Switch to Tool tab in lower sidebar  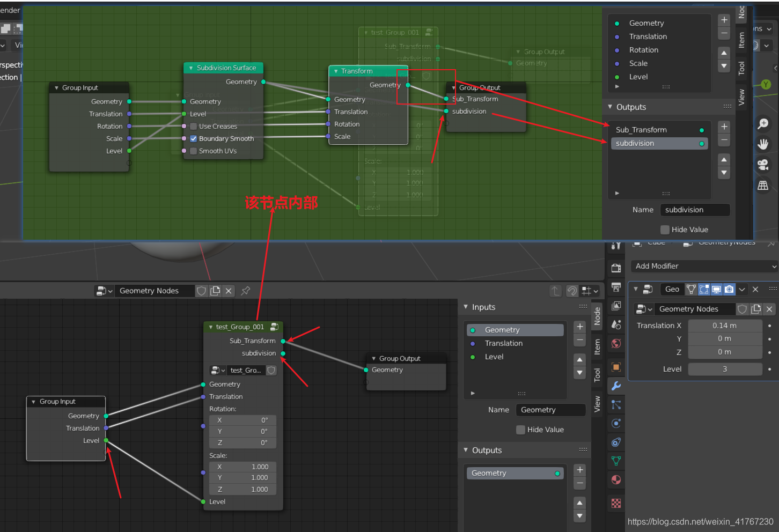click(597, 374)
